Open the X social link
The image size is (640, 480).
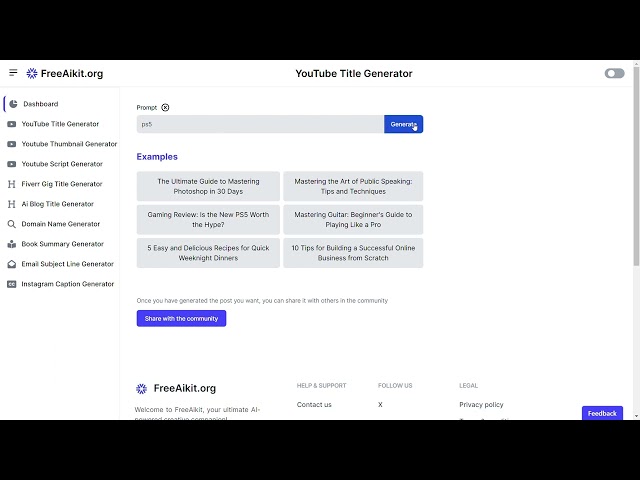pyautogui.click(x=380, y=404)
